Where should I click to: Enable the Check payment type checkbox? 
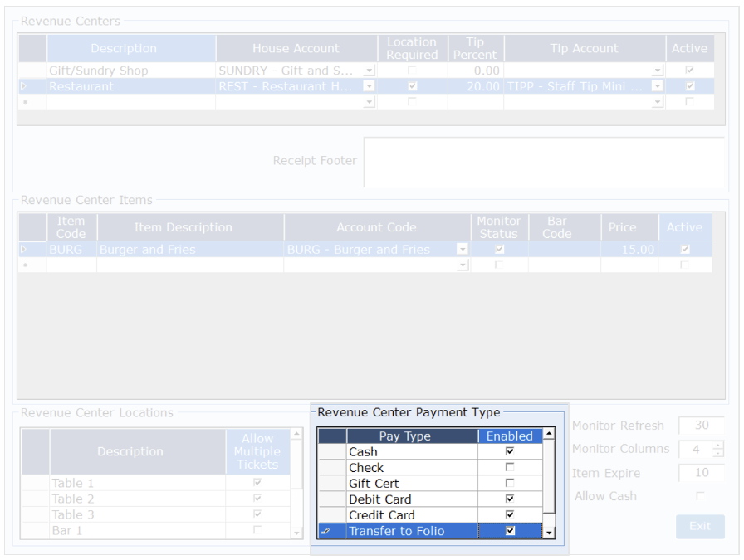click(x=510, y=468)
